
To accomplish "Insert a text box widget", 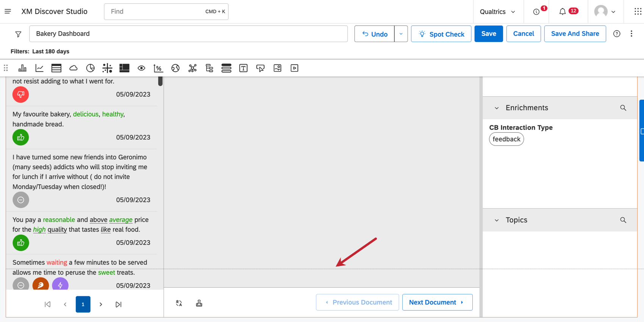I will pos(243,68).
